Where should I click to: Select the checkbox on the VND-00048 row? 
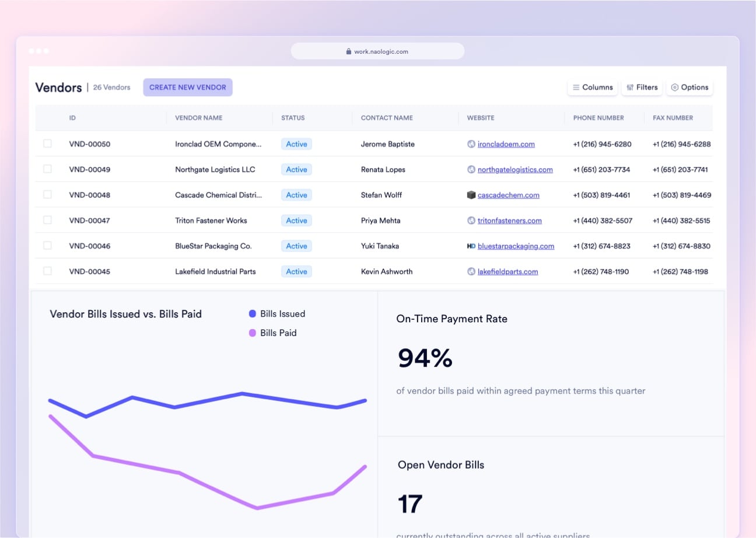tap(47, 194)
